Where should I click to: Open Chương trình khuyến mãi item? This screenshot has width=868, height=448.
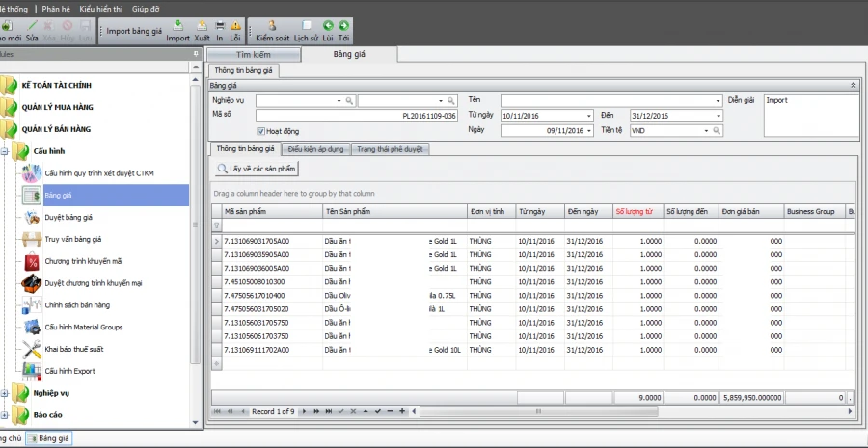click(x=83, y=261)
